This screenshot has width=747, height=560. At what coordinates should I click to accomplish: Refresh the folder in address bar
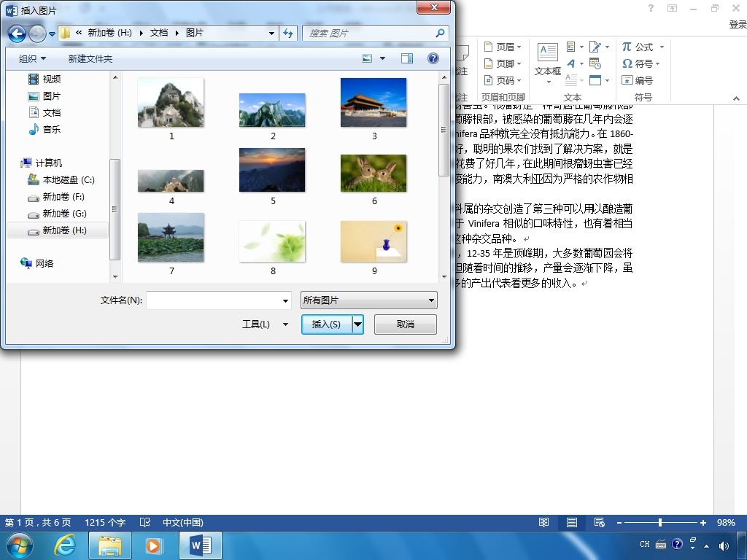pos(288,33)
